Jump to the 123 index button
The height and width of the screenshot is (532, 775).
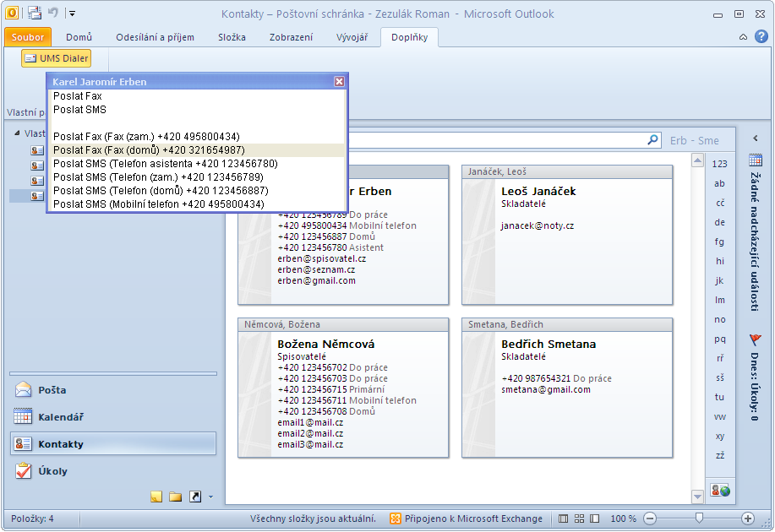pyautogui.click(x=720, y=164)
